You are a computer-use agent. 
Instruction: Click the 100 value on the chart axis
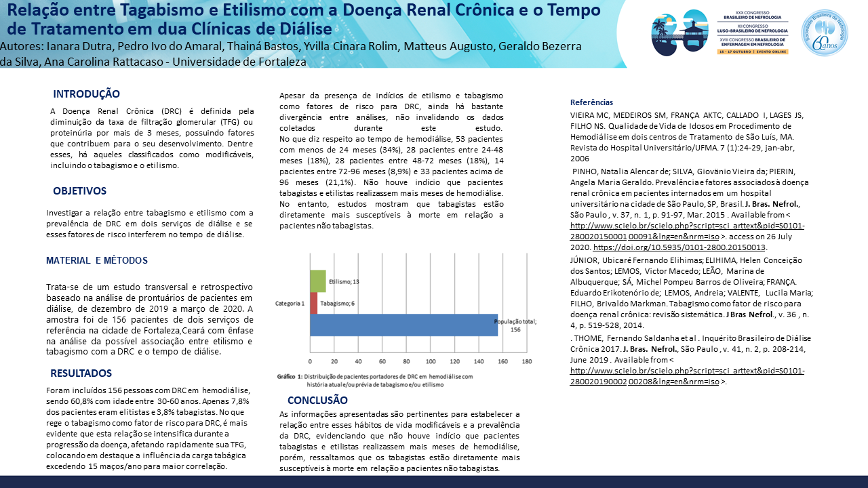pyautogui.click(x=430, y=361)
